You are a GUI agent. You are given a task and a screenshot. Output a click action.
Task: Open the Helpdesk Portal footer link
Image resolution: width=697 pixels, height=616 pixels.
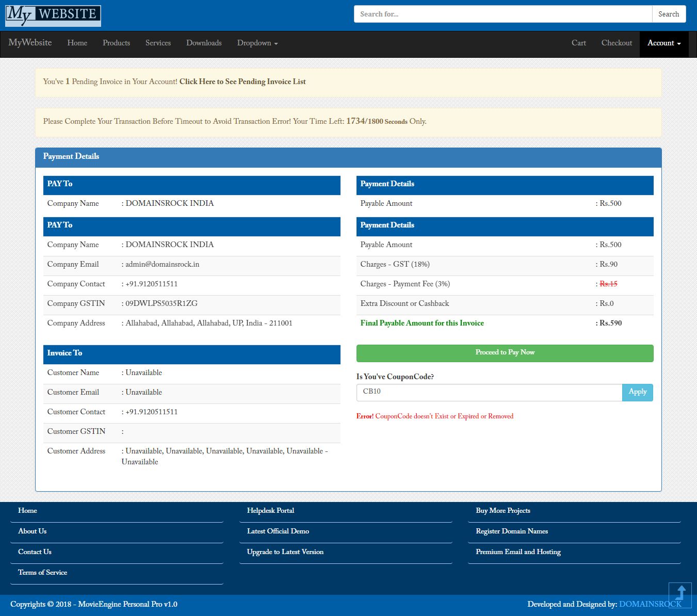(x=270, y=511)
